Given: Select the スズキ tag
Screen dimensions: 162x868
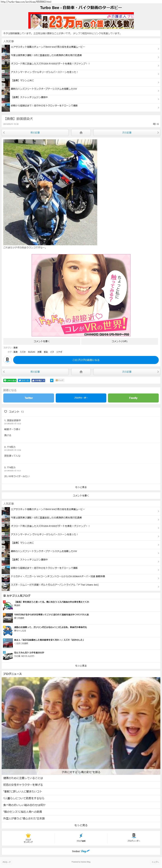Looking at the screenshot, I should [23, 352].
